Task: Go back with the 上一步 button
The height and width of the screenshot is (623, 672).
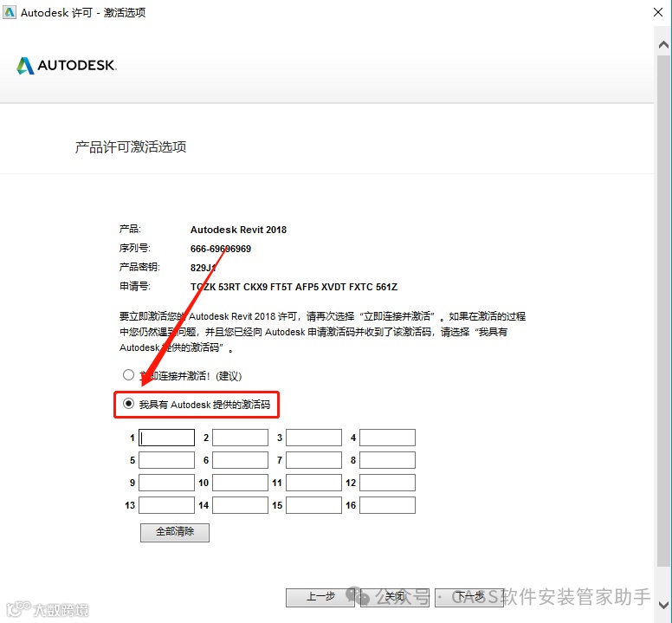Action: coord(320,597)
